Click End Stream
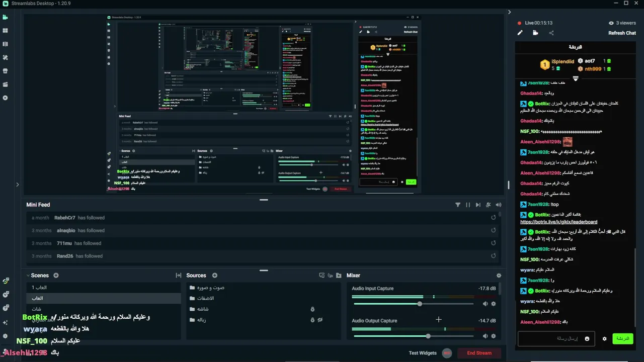This screenshot has height=362, width=644. 479,353
